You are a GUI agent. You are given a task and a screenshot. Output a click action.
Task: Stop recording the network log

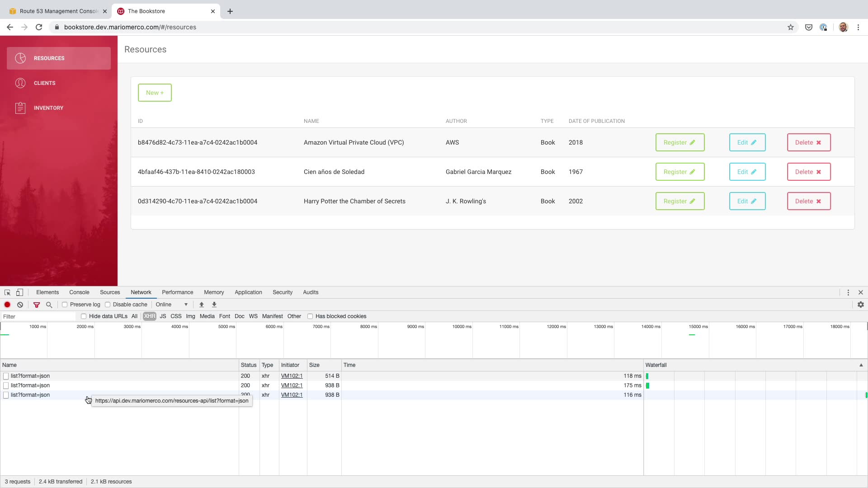(7, 305)
